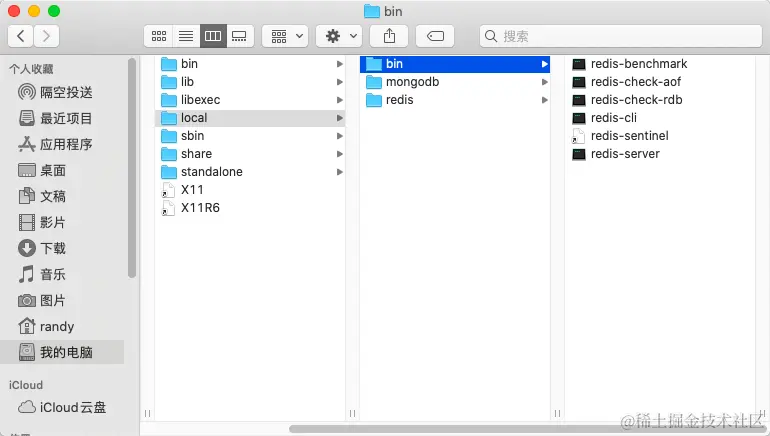This screenshot has height=436, width=770.
Task: Select the redis-cli executable
Action: (x=660, y=118)
